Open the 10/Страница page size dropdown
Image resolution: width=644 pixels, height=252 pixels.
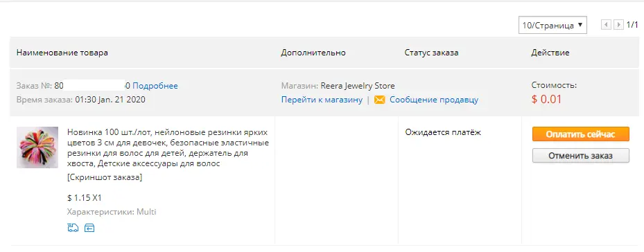[x=552, y=25]
